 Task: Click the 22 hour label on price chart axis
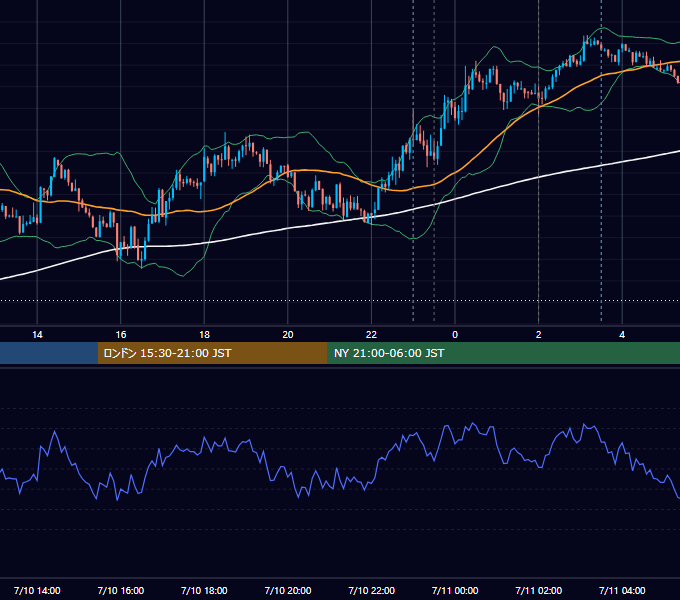coord(371,335)
